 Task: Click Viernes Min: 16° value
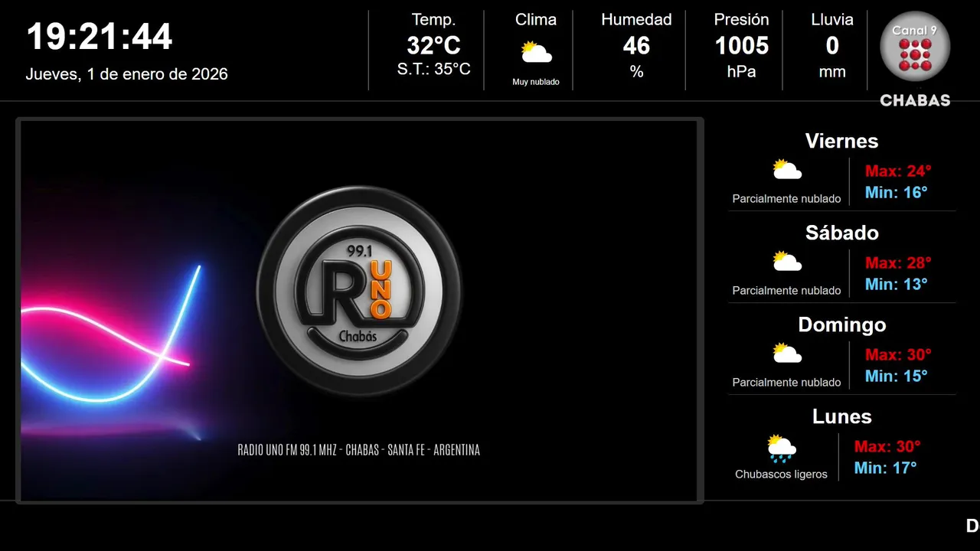point(897,192)
